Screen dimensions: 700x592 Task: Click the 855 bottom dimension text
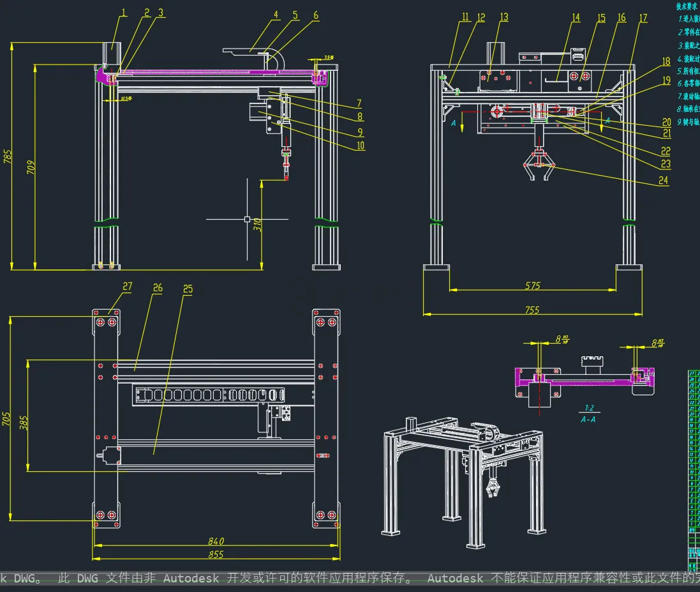click(x=216, y=554)
